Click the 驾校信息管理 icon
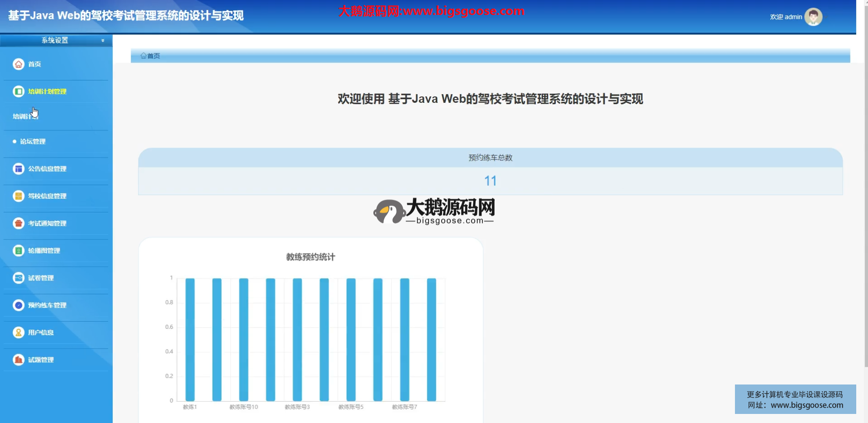868x423 pixels. pyautogui.click(x=19, y=196)
